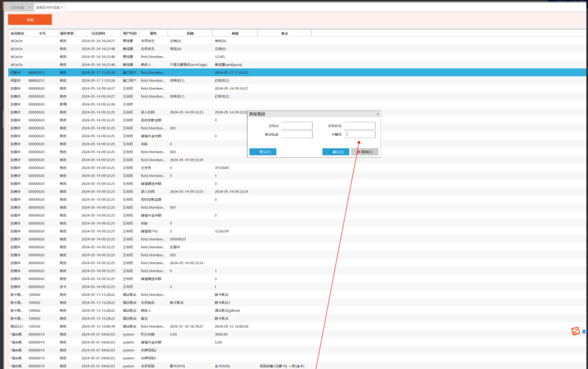The image size is (588, 369).
Task: Sort by the 日志时间 column header
Action: click(98, 33)
